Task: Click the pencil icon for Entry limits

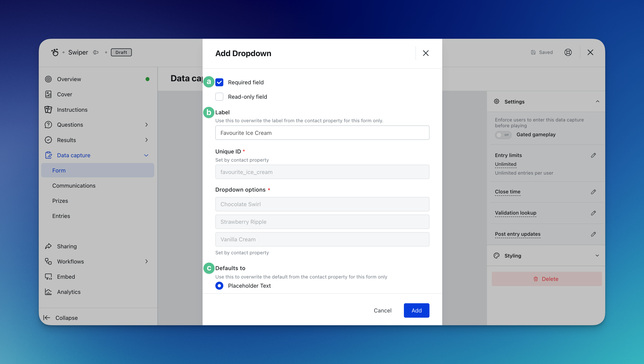Action: click(593, 155)
